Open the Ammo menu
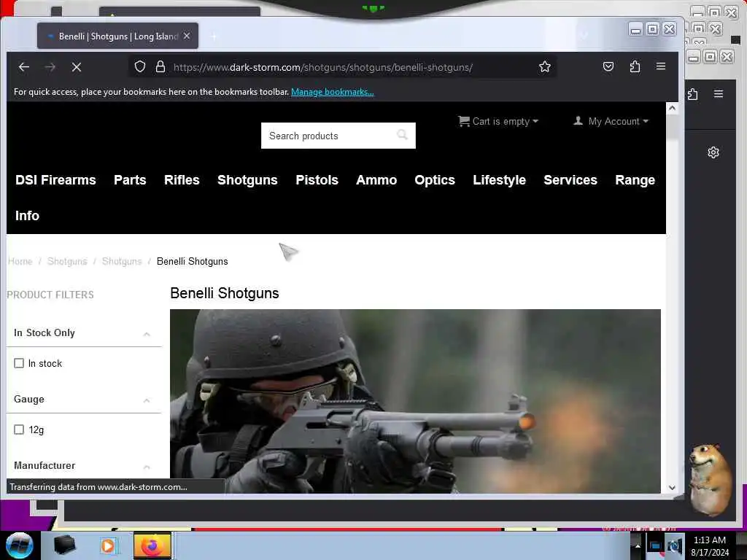Screen dimensions: 747x560 (376, 180)
